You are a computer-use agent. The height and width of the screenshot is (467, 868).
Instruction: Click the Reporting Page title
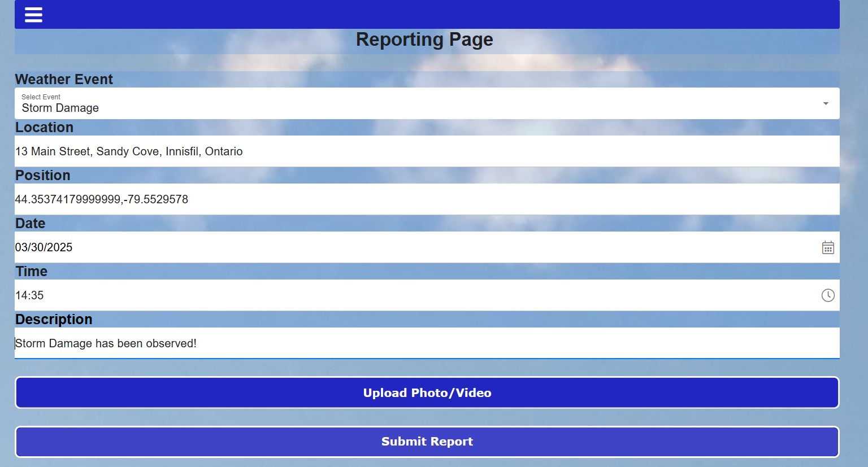click(424, 40)
